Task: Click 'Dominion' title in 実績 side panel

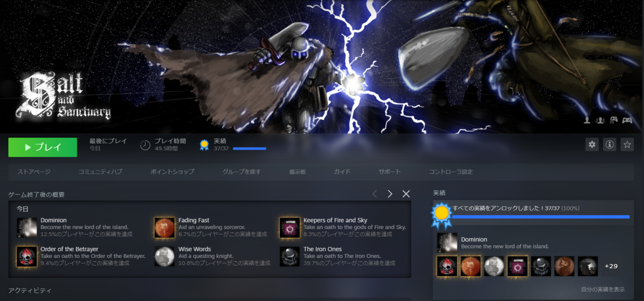Action: coord(474,239)
